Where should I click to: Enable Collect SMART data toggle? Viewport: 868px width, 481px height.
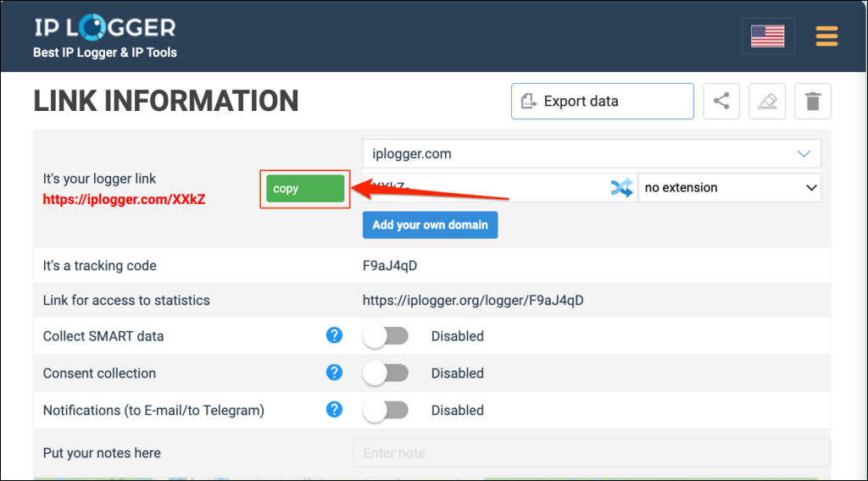386,336
